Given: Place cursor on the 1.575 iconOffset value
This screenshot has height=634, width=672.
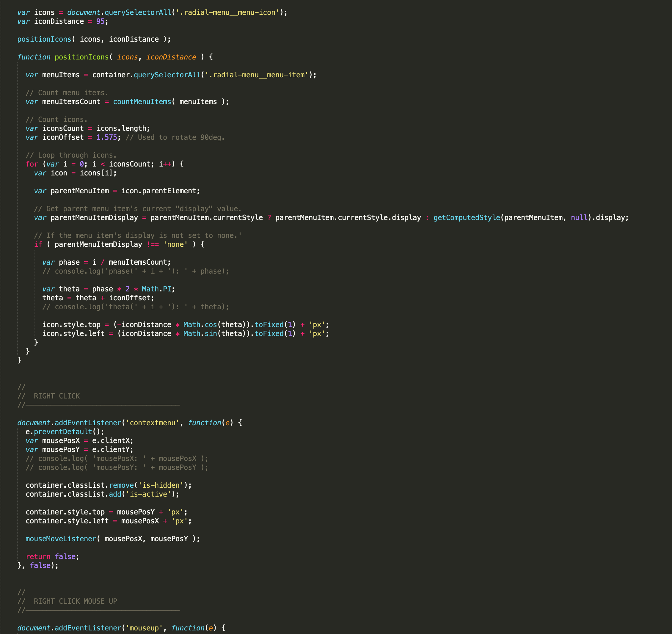Looking at the screenshot, I should click(106, 137).
